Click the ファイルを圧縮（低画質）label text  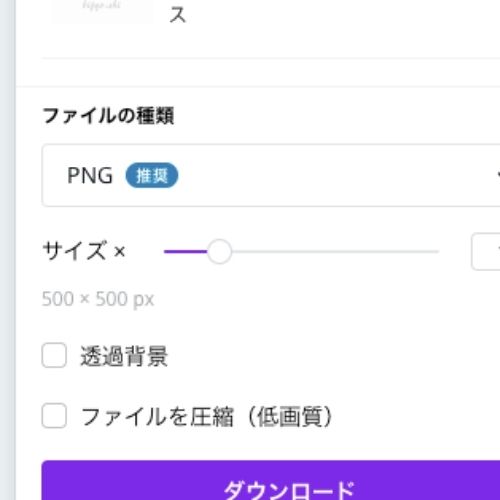[207, 416]
